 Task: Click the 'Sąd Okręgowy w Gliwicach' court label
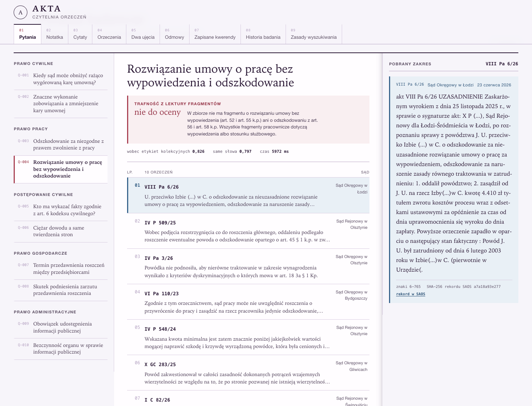tap(351, 366)
